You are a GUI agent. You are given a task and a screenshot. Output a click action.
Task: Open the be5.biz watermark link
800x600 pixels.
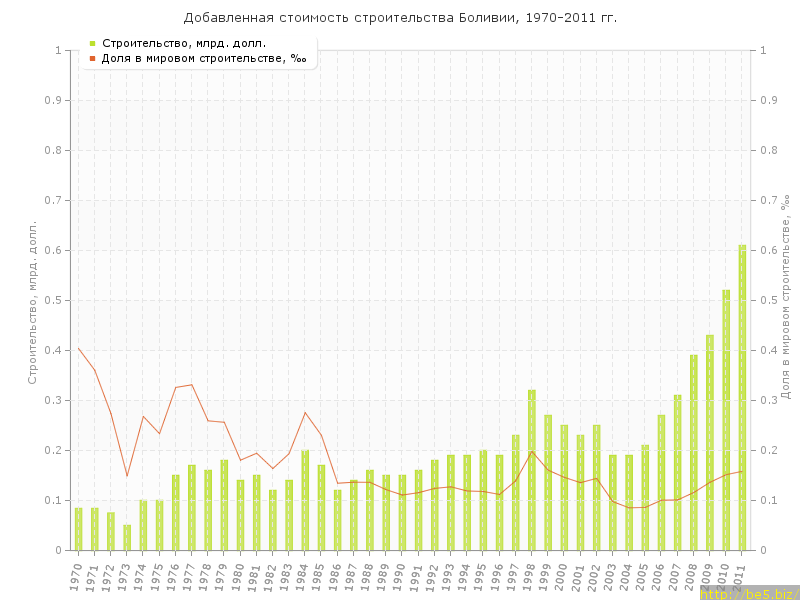[x=748, y=593]
